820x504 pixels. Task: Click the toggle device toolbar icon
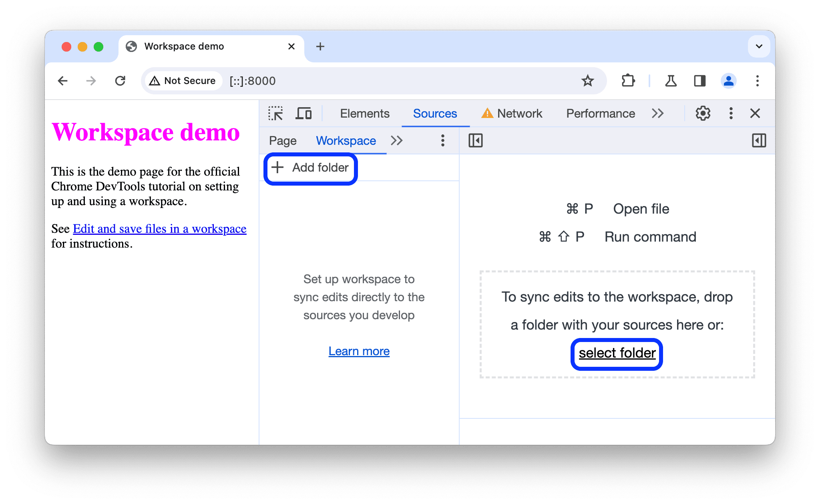[305, 114]
